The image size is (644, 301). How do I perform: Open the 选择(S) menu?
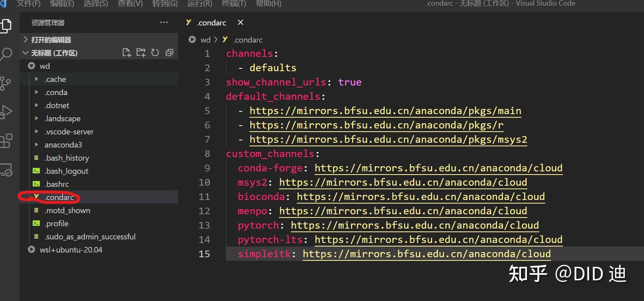coord(96,4)
